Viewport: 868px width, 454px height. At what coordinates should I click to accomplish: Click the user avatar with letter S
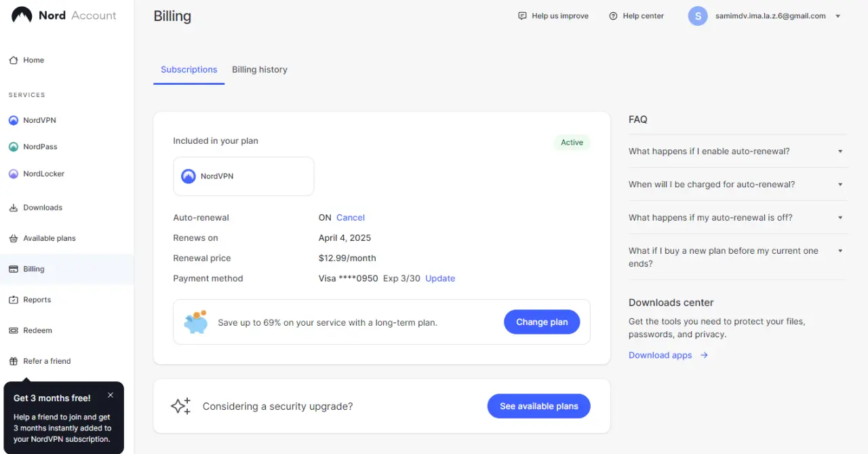pos(698,16)
